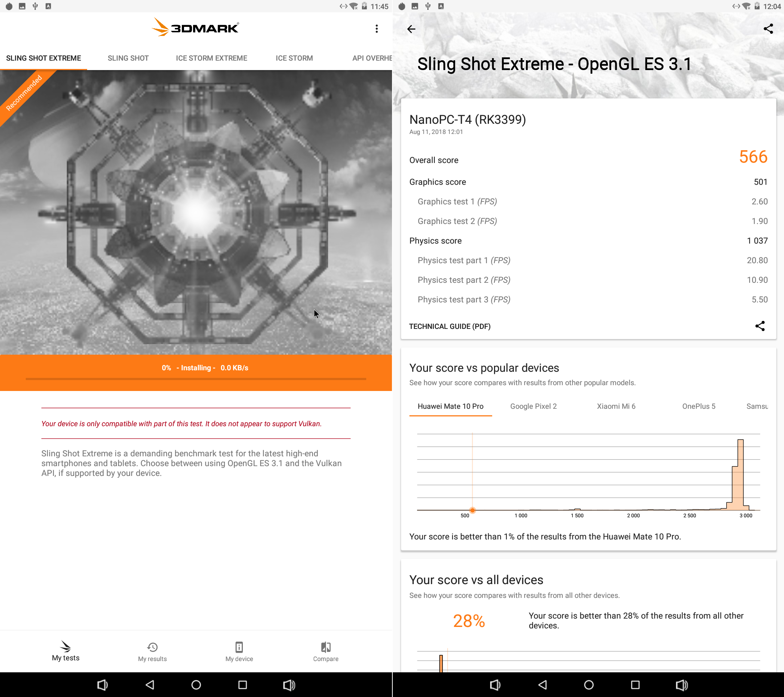Tap 3DMark logo in header

pos(195,28)
